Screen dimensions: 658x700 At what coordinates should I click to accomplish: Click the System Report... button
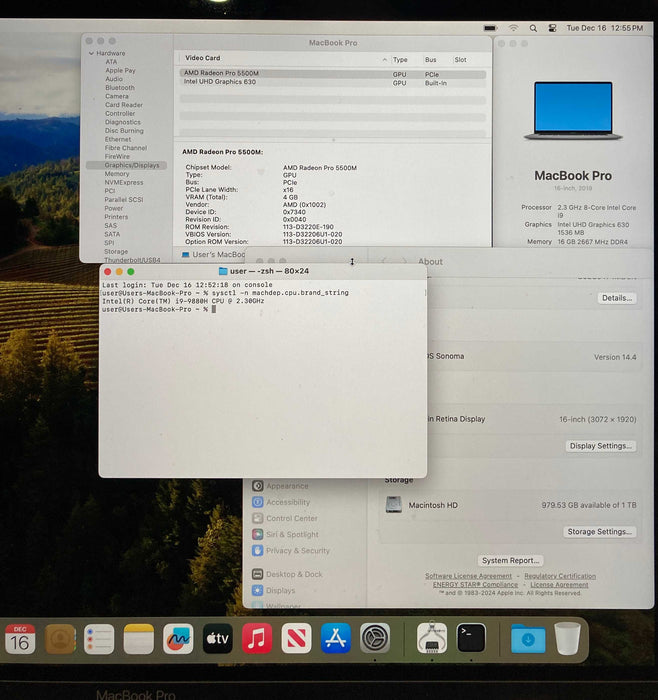(x=510, y=560)
